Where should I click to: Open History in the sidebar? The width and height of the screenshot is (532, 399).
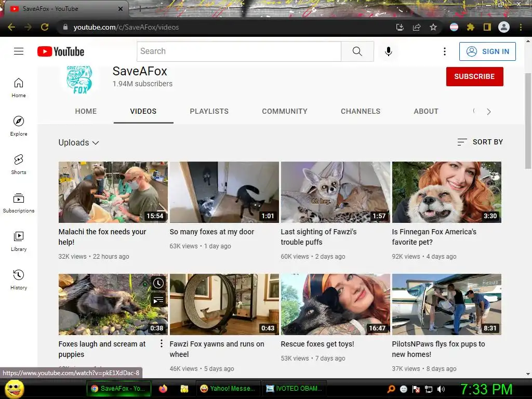[19, 280]
